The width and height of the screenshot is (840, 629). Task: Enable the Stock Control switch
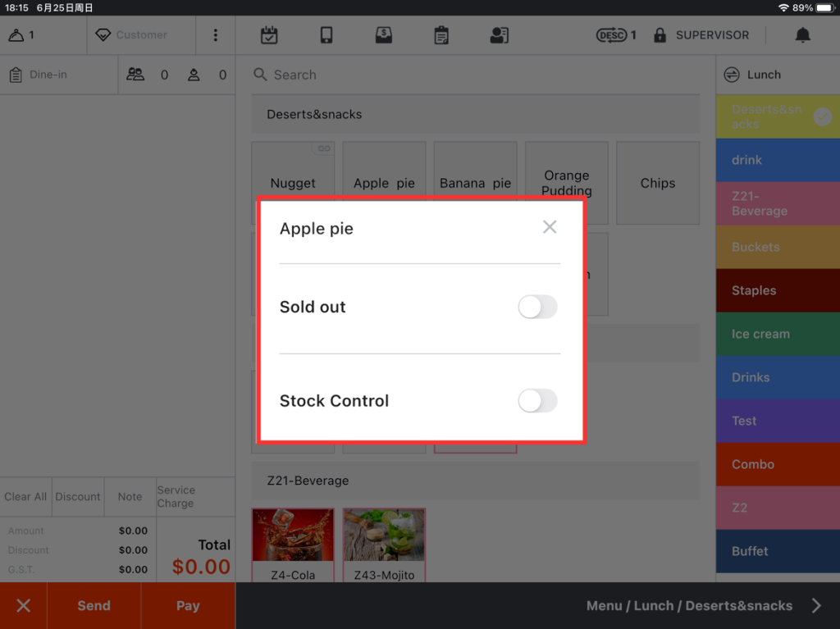537,401
